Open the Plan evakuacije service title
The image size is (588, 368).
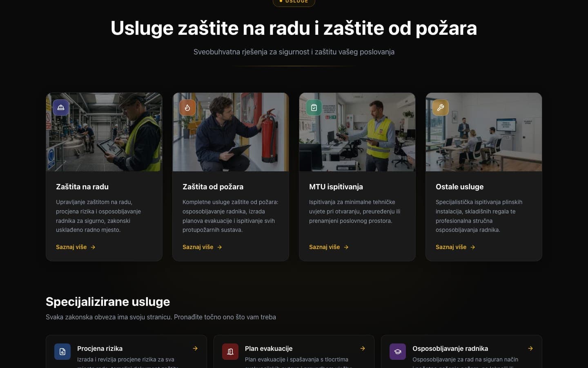[x=269, y=348]
